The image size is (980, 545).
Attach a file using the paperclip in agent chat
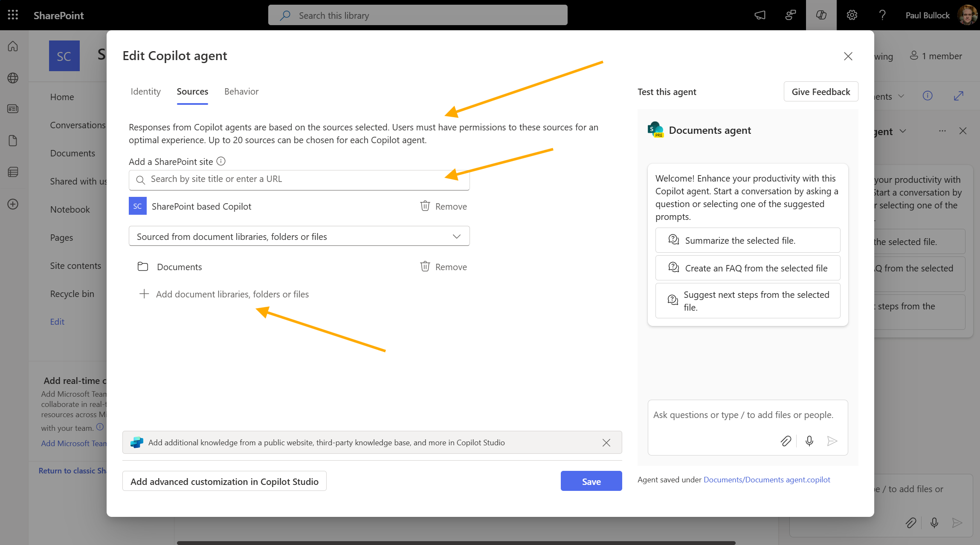786,441
